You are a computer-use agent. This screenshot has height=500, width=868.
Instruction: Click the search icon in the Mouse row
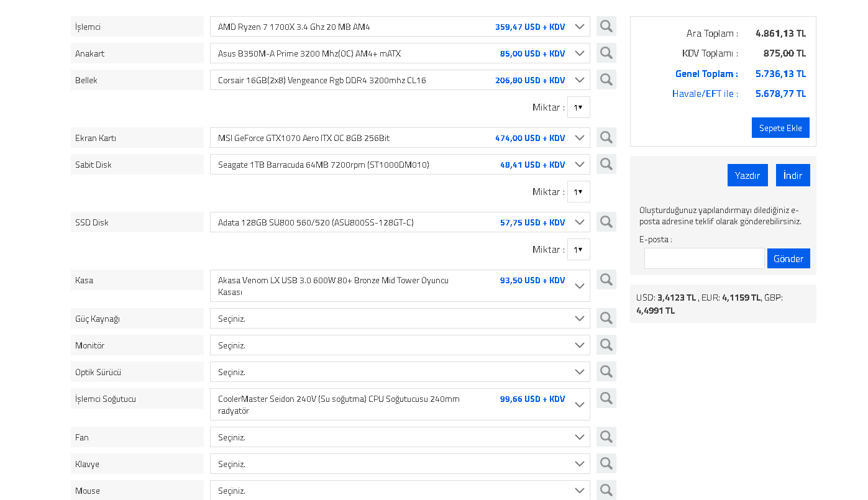pos(606,490)
